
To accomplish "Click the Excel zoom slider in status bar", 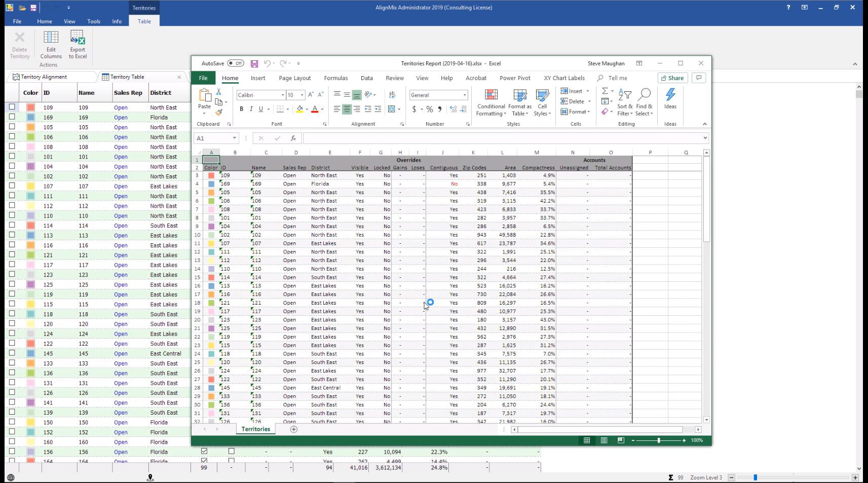I will [x=659, y=440].
